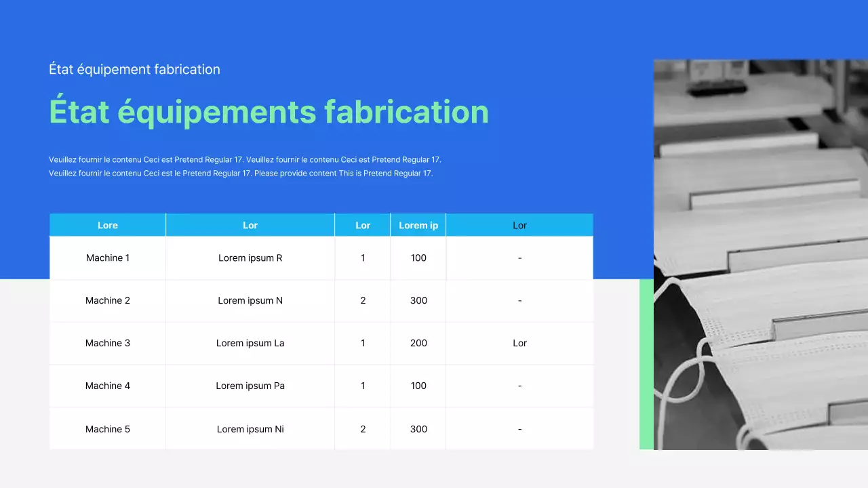The height and width of the screenshot is (488, 868).
Task: Click the "Lorem ipsum R" cell
Action: coord(250,258)
